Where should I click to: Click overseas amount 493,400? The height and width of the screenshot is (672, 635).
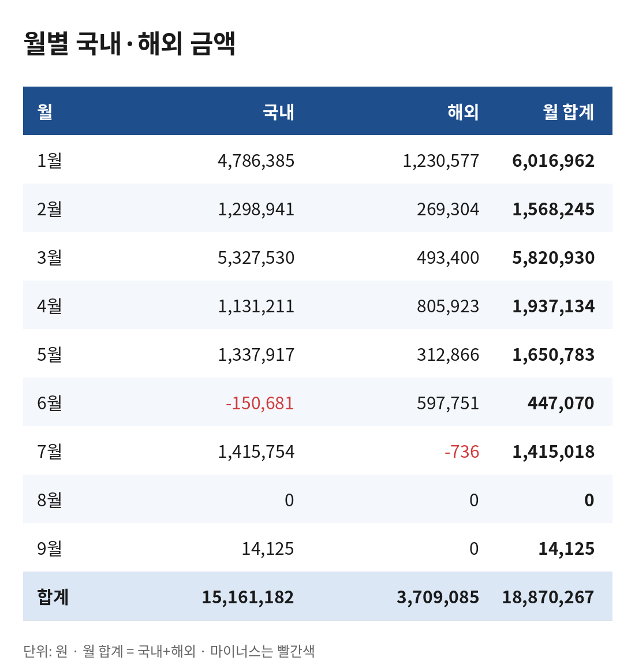(x=448, y=257)
